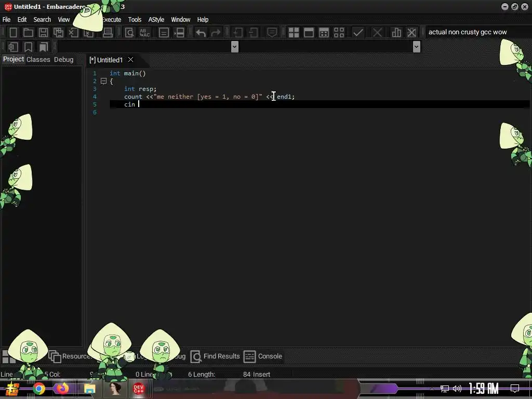This screenshot has width=532, height=399.
Task: Open the Edit menu
Action: pyautogui.click(x=22, y=19)
